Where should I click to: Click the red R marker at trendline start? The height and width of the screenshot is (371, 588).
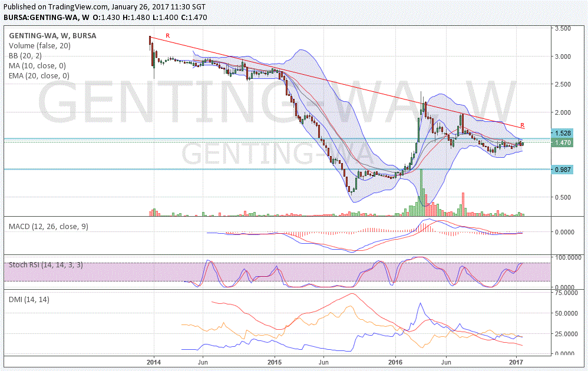168,35
